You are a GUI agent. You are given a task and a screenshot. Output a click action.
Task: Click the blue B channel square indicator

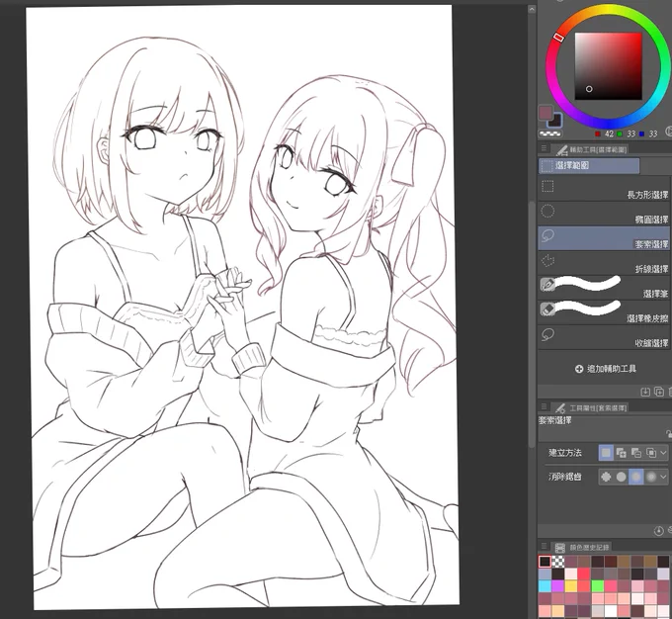coord(641,133)
